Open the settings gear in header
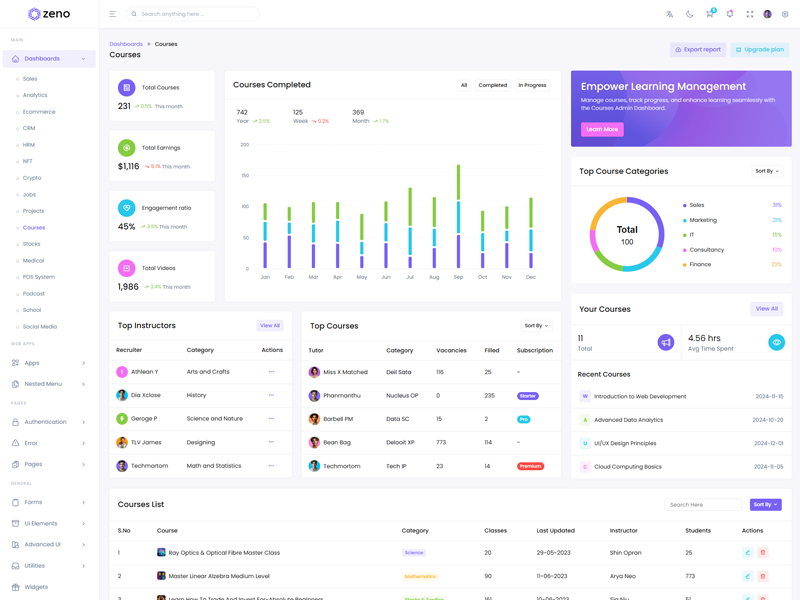 coord(785,14)
